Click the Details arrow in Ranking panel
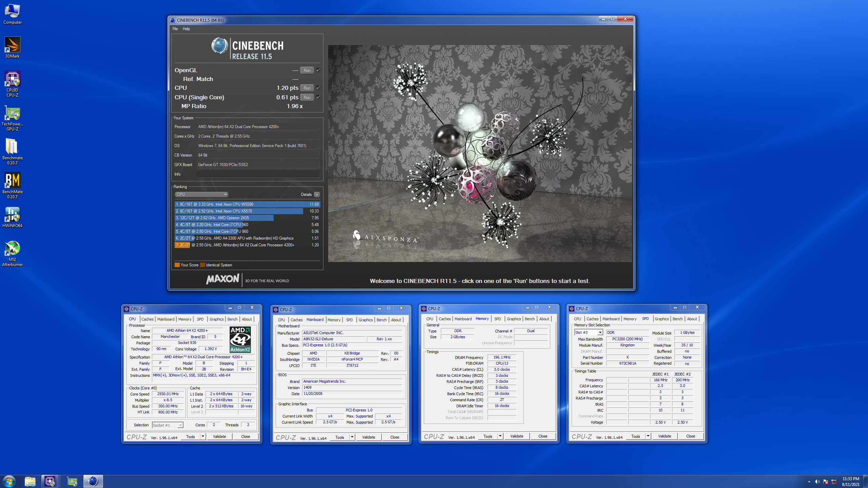Image resolution: width=868 pixels, height=488 pixels. (x=317, y=195)
